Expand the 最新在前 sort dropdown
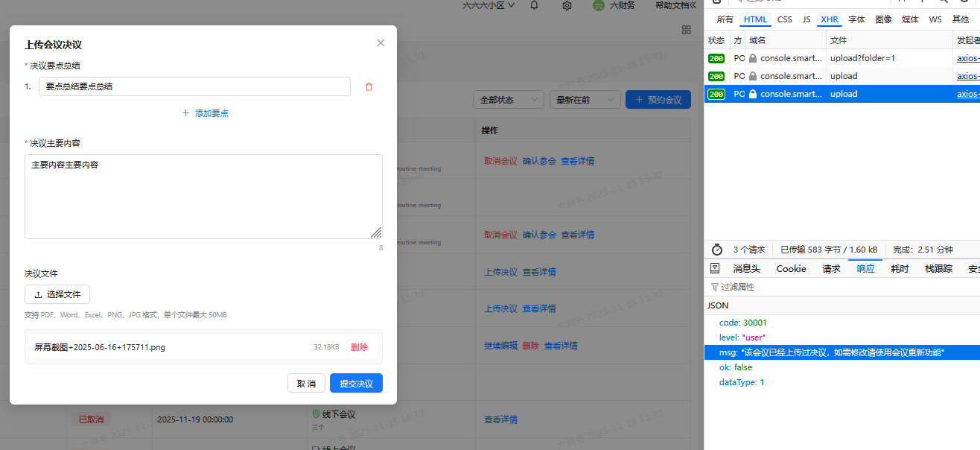 point(585,100)
